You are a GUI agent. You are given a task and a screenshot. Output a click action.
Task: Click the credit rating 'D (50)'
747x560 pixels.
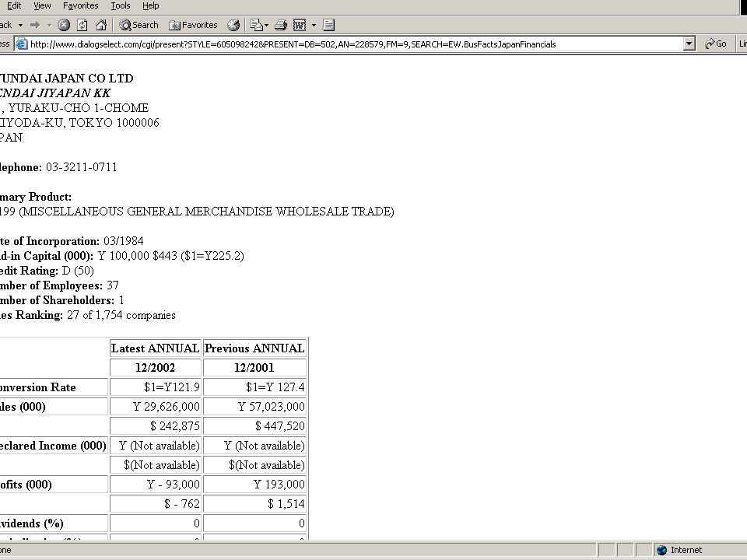(78, 271)
